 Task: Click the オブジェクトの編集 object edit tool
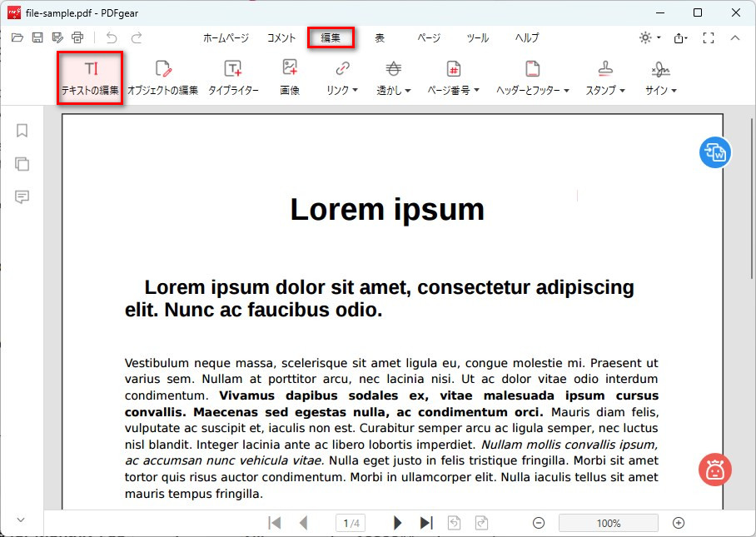(x=162, y=77)
